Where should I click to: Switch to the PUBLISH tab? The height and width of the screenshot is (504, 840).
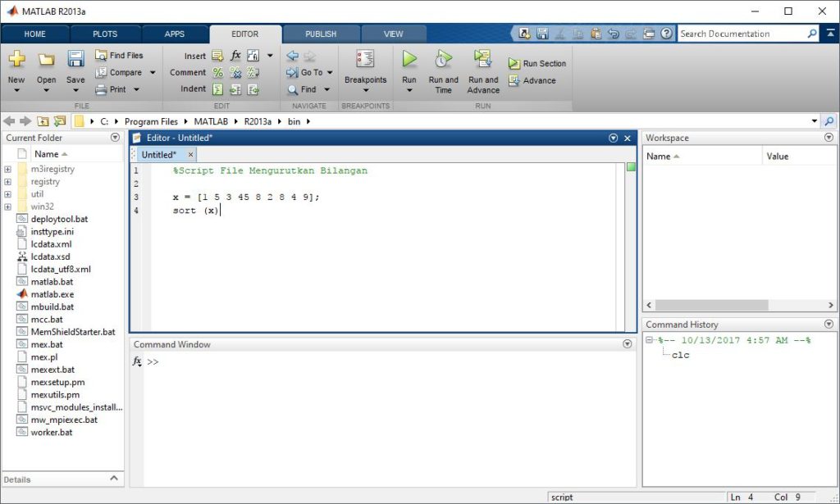pos(321,34)
